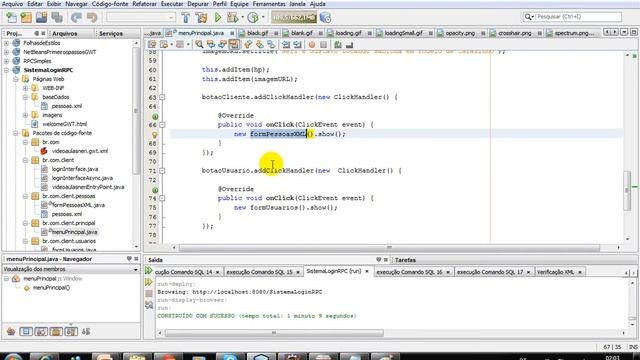The height and width of the screenshot is (360, 640).
Task: Click the Open Project toolbar icon
Action: pyautogui.click(x=41, y=17)
